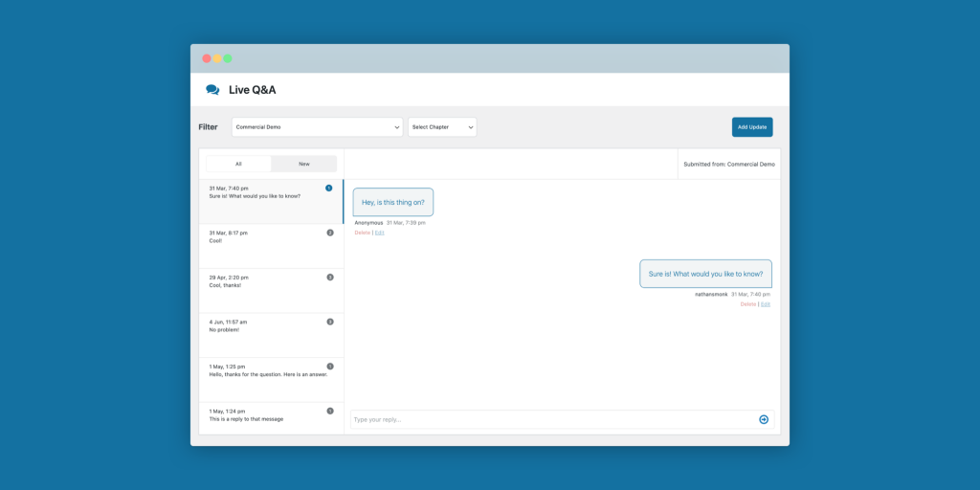Image resolution: width=980 pixels, height=490 pixels.
Task: Open the Select Chapter dropdown
Action: 442,127
